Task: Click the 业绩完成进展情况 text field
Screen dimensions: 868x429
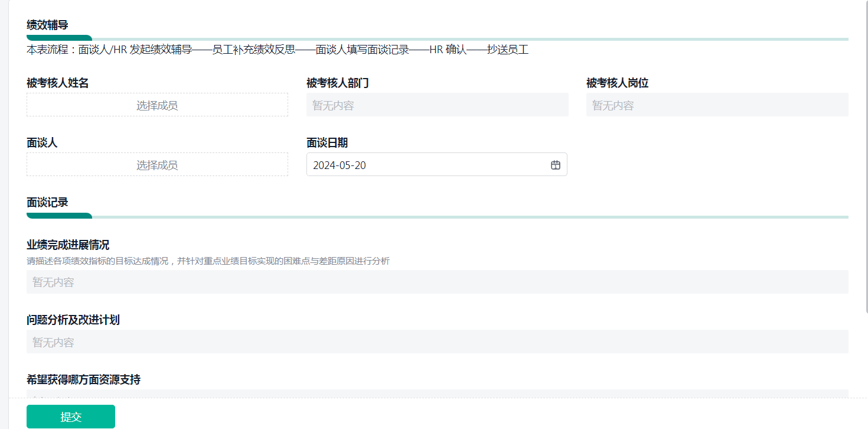Action: coord(437,282)
